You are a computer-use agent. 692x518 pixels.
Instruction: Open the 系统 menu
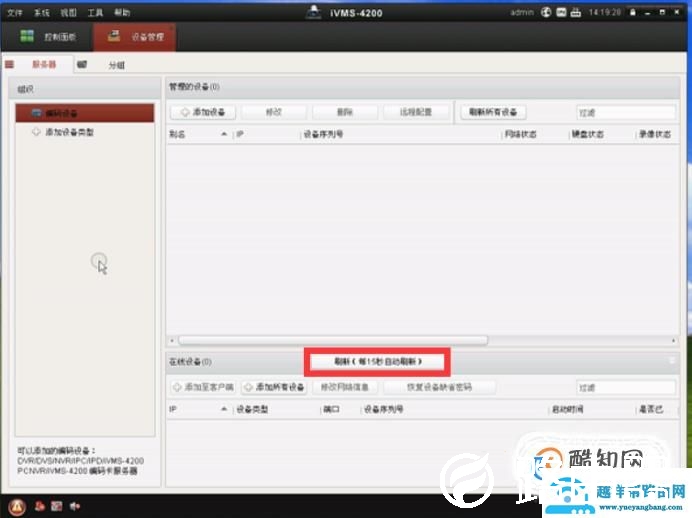coord(41,13)
